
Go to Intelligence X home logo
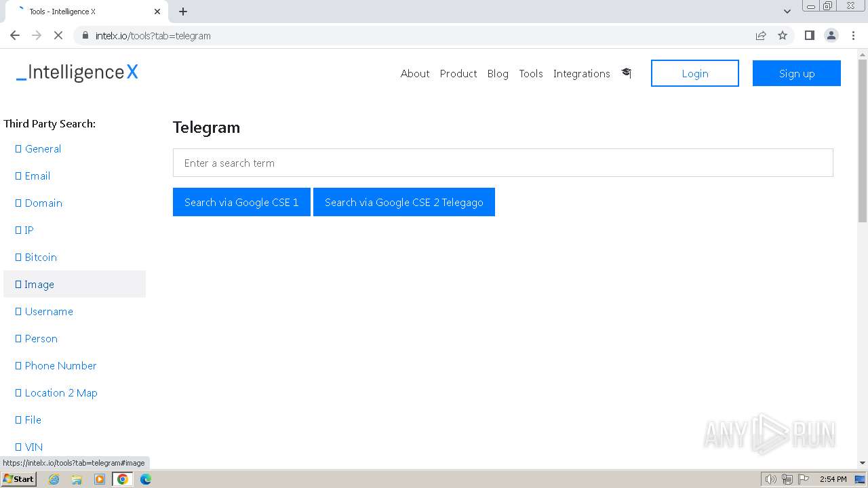point(77,73)
